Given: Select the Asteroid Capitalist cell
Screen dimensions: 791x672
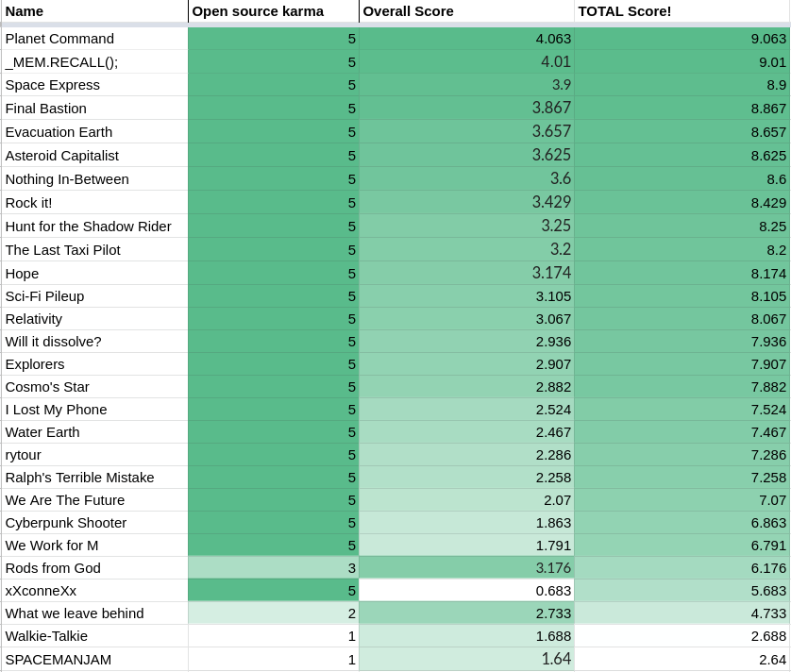Looking at the screenshot, I should [x=94, y=156].
